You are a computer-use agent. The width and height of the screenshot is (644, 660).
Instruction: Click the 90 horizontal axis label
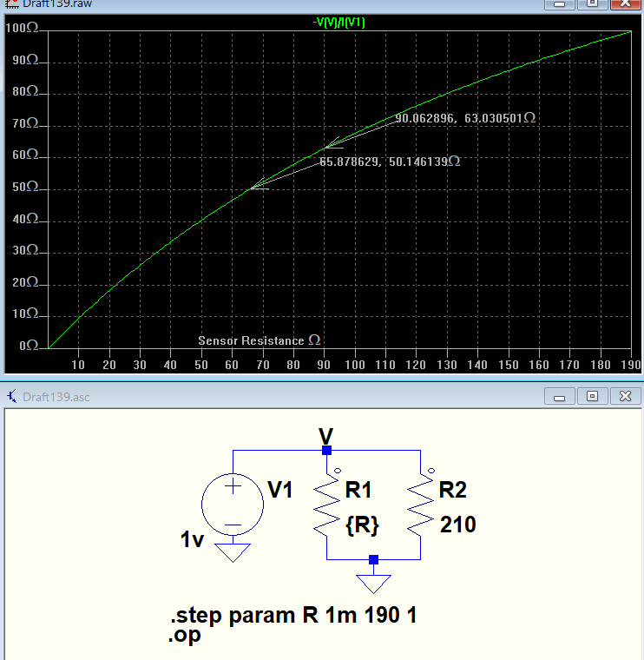click(x=324, y=365)
